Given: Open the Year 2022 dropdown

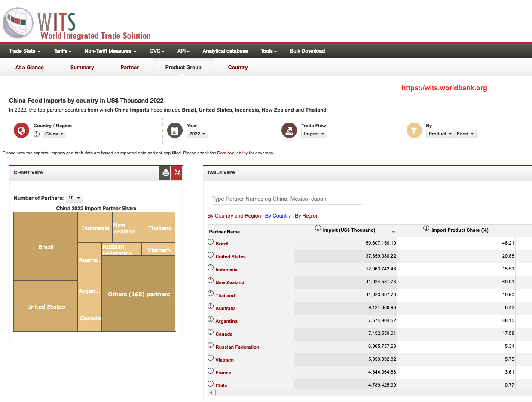Looking at the screenshot, I should (x=197, y=134).
